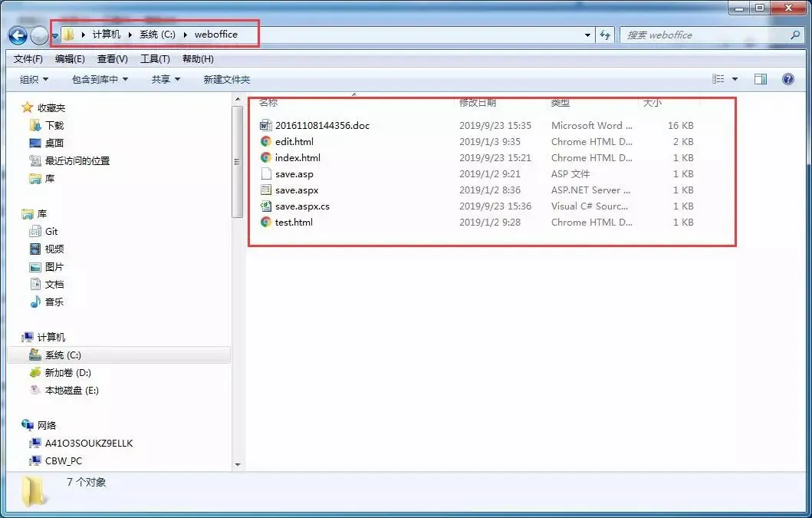The image size is (812, 518).
Task: Click the Word icon of 20161108144356.doc
Action: 265,126
